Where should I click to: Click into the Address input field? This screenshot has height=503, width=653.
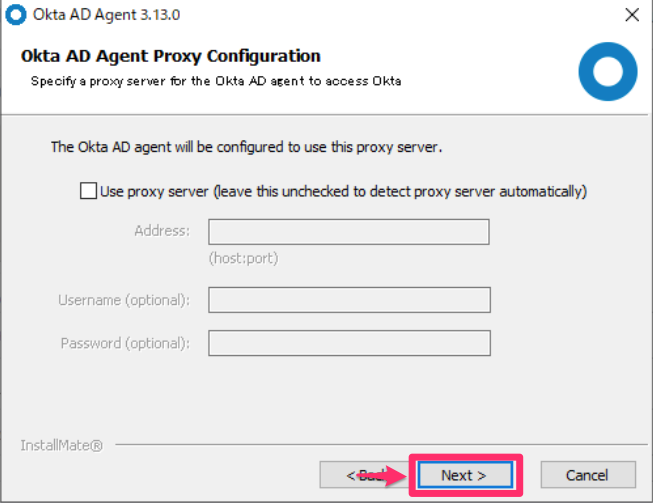[x=348, y=232]
